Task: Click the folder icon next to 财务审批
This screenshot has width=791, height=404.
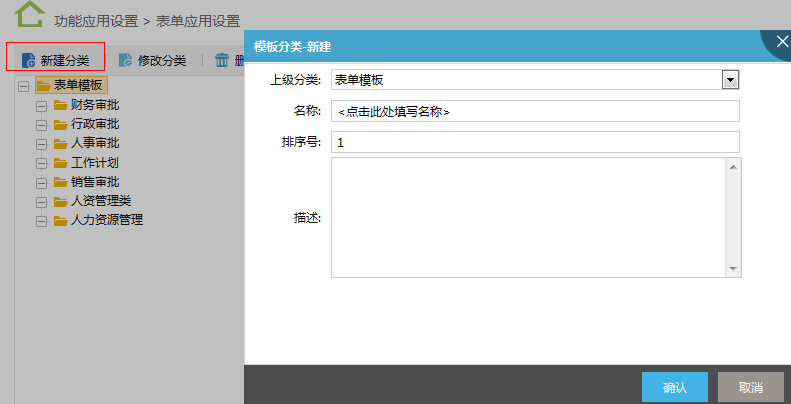Action: [x=60, y=105]
